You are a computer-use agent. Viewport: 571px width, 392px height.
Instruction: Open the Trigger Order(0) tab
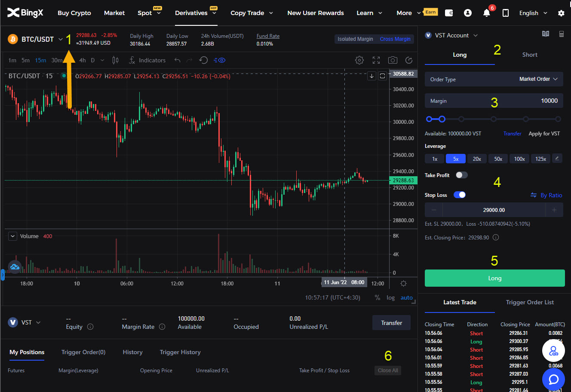point(83,352)
